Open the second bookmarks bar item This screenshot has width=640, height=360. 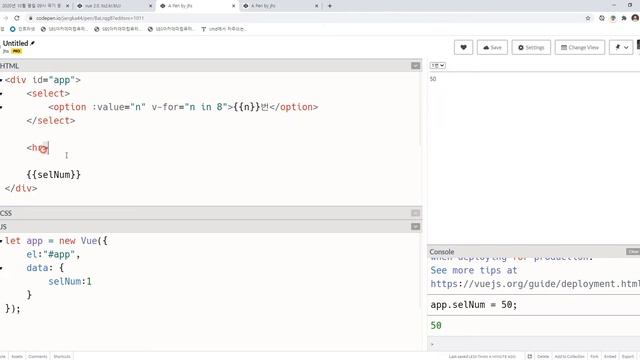click(64, 29)
